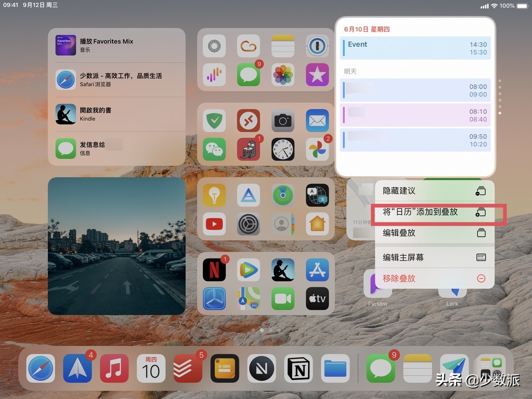
Task: Tap 開啟我的書 Kindle suggestion
Action: pyautogui.click(x=117, y=114)
